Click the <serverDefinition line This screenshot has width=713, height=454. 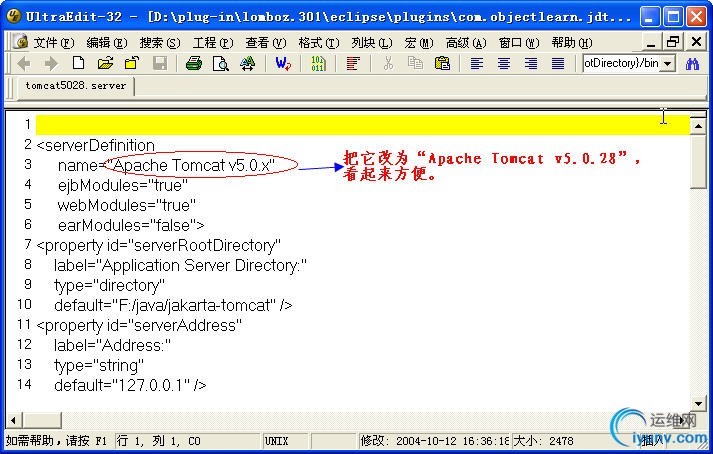pos(95,145)
